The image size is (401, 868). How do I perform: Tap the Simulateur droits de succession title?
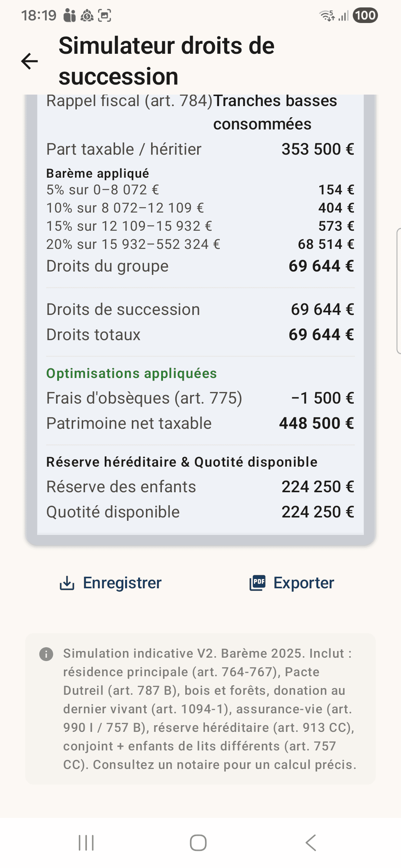[167, 61]
